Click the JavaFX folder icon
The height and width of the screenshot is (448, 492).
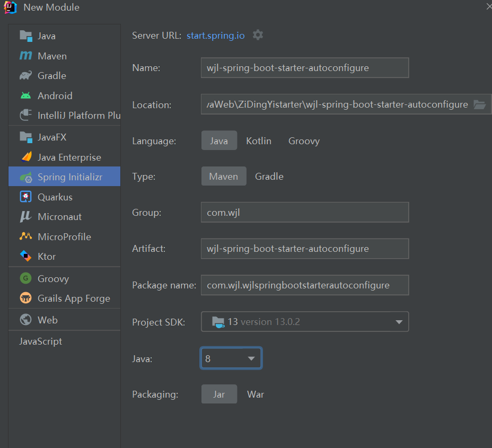(26, 137)
